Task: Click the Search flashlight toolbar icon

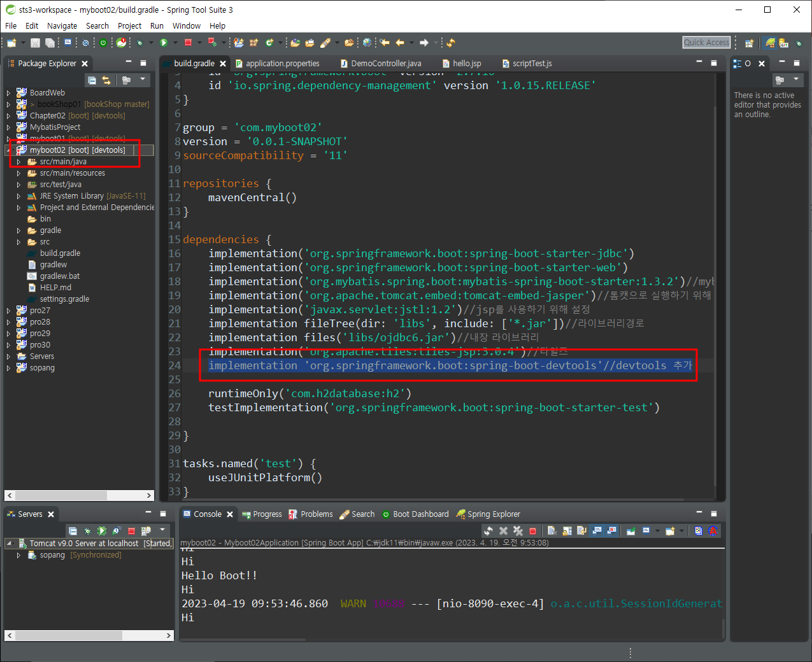Action: pyautogui.click(x=325, y=43)
